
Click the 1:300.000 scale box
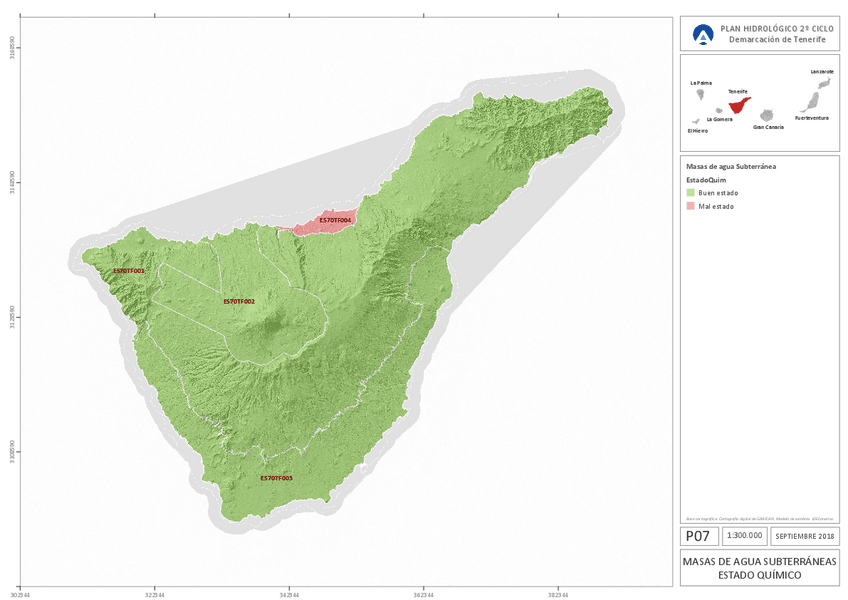[x=743, y=536]
